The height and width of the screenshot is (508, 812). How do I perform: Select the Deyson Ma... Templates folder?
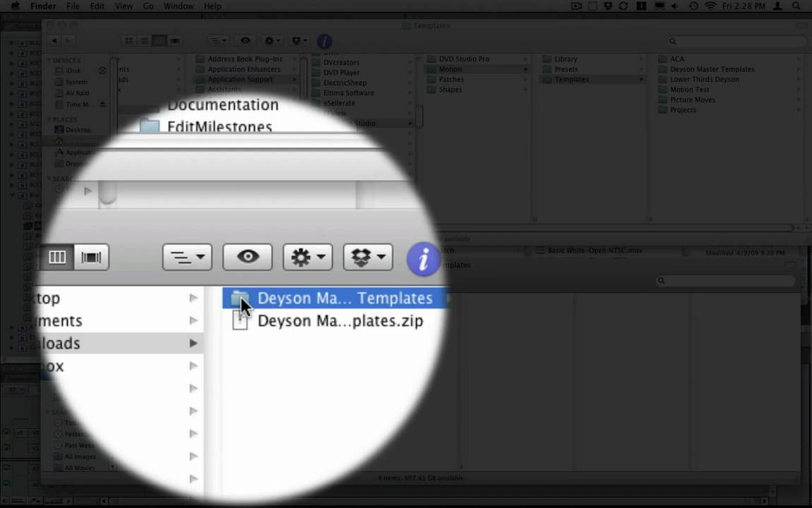point(335,298)
